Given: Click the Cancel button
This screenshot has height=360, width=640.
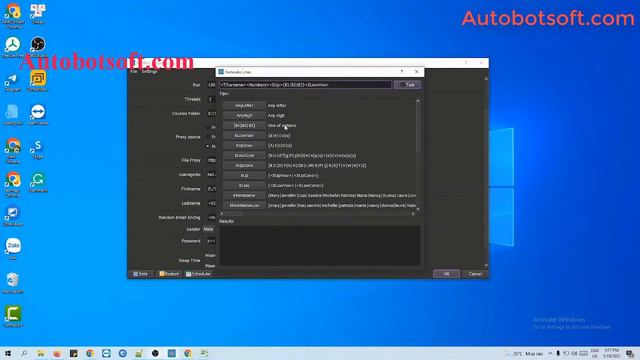Looking at the screenshot, I should pyautogui.click(x=475, y=274).
